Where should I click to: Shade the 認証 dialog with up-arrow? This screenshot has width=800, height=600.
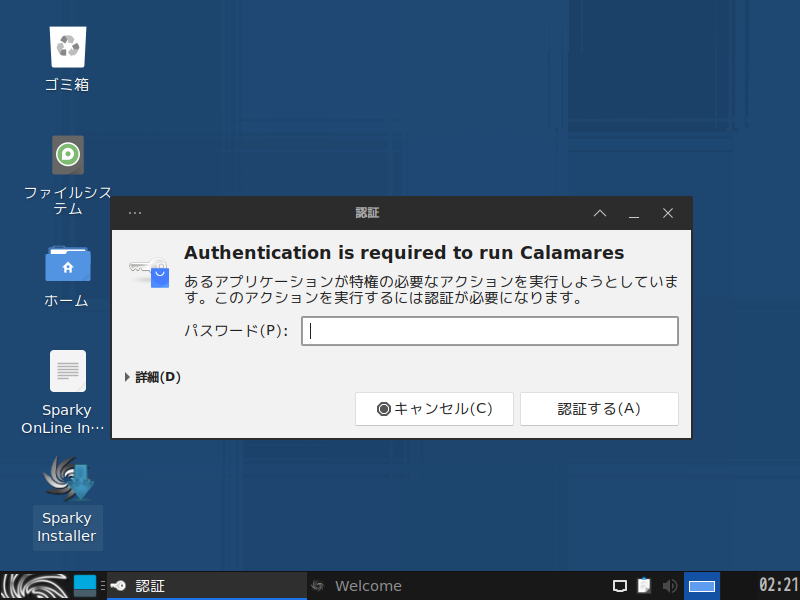[x=600, y=213]
